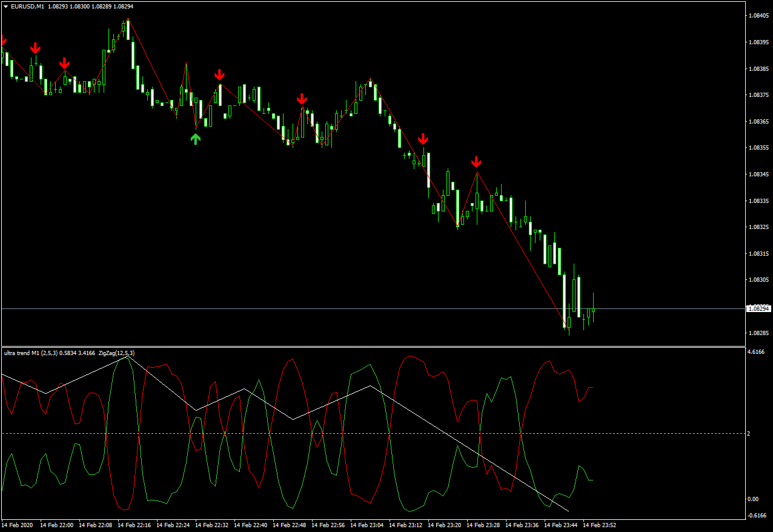Select the green up arrow signal
Image resolution: width=773 pixels, height=532 pixels.
pyautogui.click(x=195, y=139)
